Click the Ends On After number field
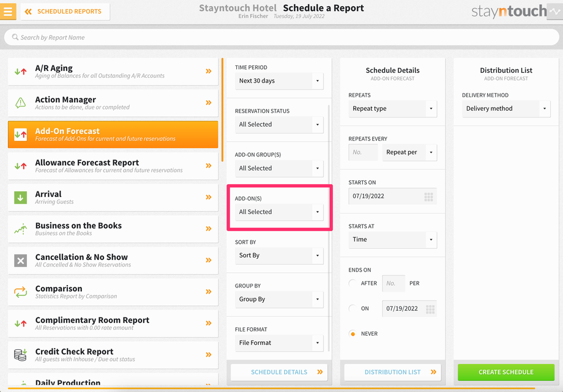The height and width of the screenshot is (392, 563). 393,284
